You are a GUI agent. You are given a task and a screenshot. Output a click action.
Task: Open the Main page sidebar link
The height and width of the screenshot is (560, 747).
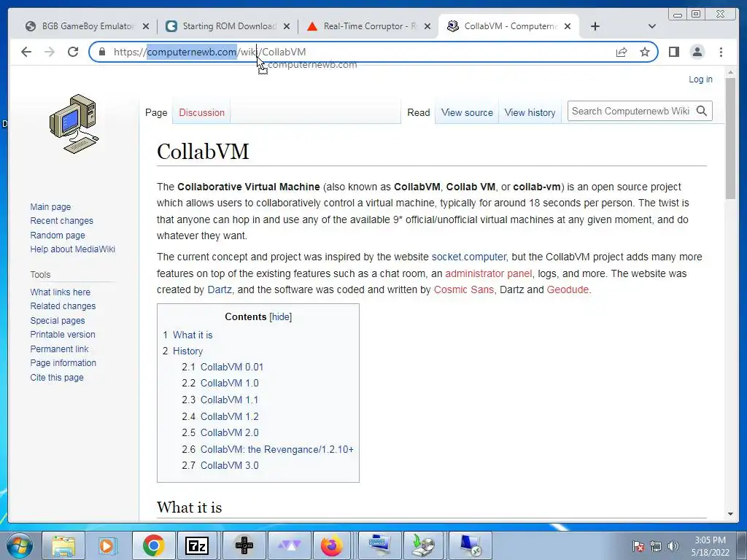pyautogui.click(x=50, y=206)
